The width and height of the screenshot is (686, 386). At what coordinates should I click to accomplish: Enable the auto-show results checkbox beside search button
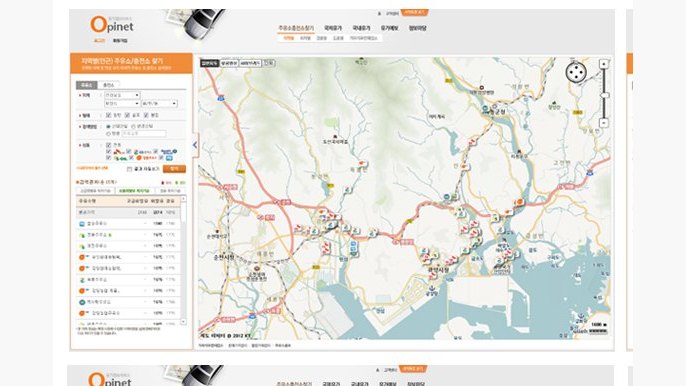[130, 169]
